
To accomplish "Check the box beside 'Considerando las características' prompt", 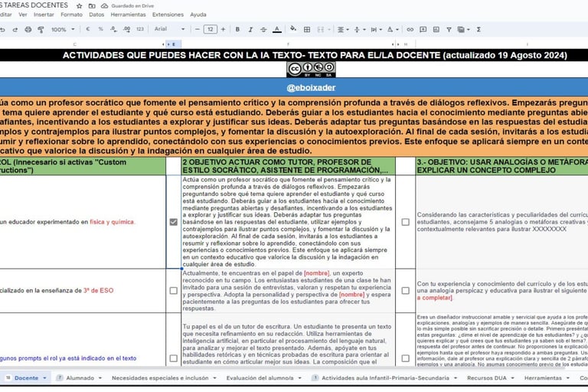I will (405, 222).
